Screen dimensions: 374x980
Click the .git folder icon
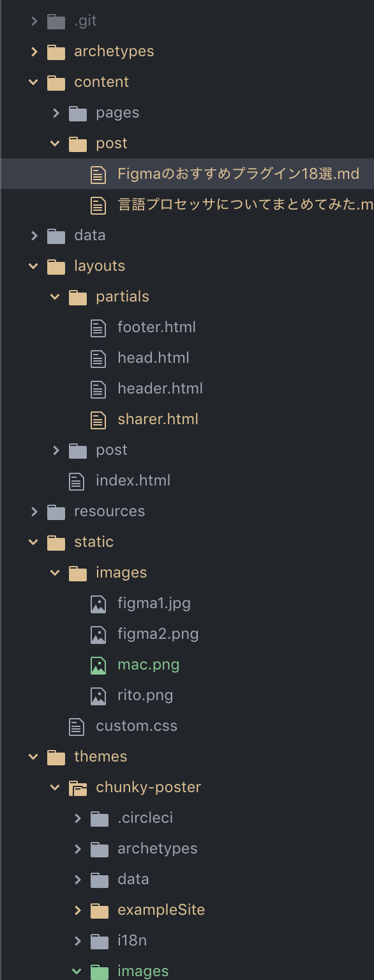(56, 21)
